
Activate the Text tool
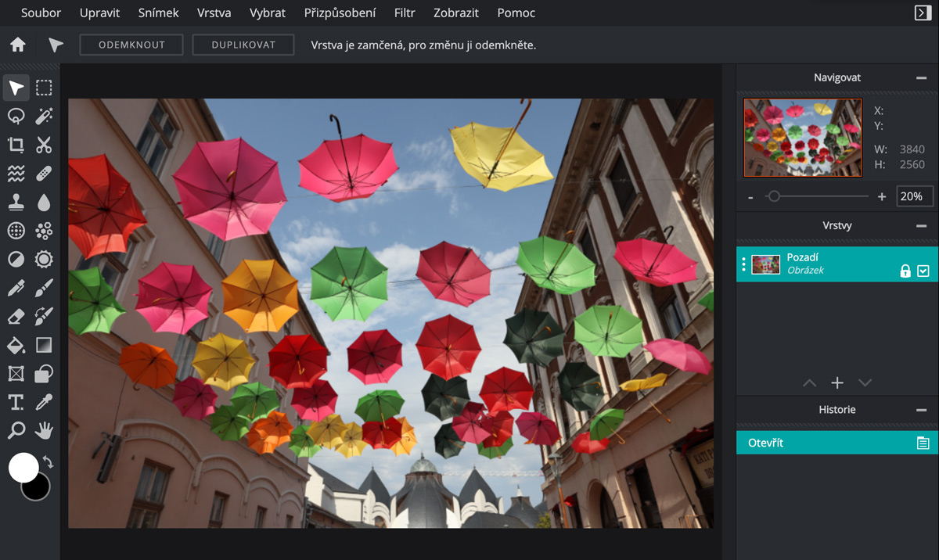[x=16, y=402]
